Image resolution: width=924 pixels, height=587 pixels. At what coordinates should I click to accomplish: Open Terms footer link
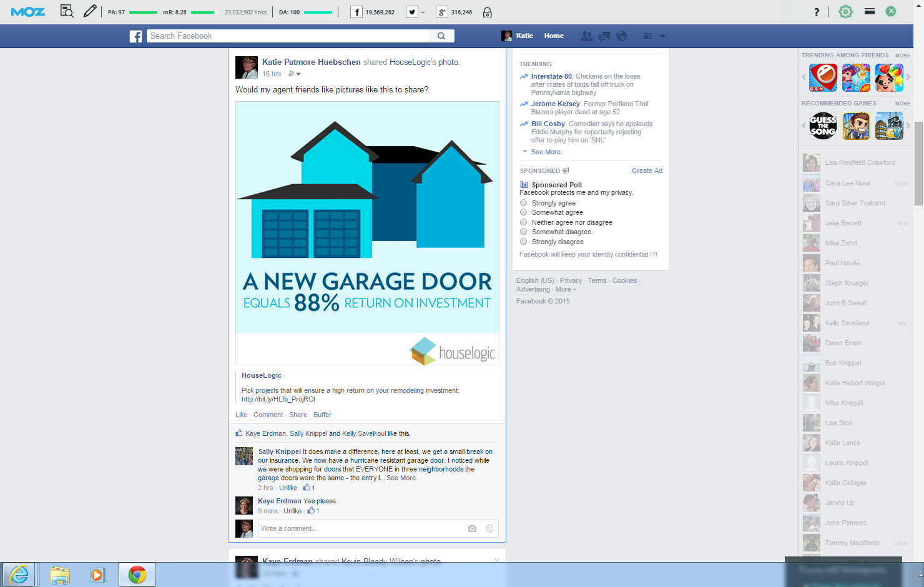pos(597,280)
